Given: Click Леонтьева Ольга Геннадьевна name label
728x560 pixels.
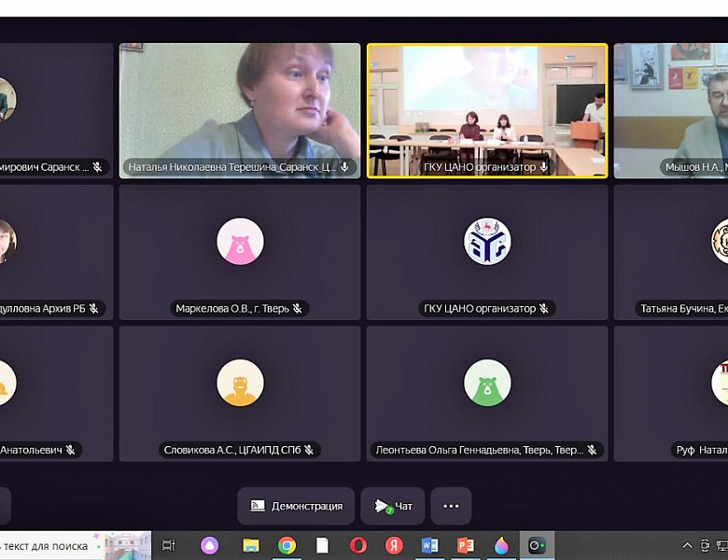Looking at the screenshot, I should click(x=479, y=450).
